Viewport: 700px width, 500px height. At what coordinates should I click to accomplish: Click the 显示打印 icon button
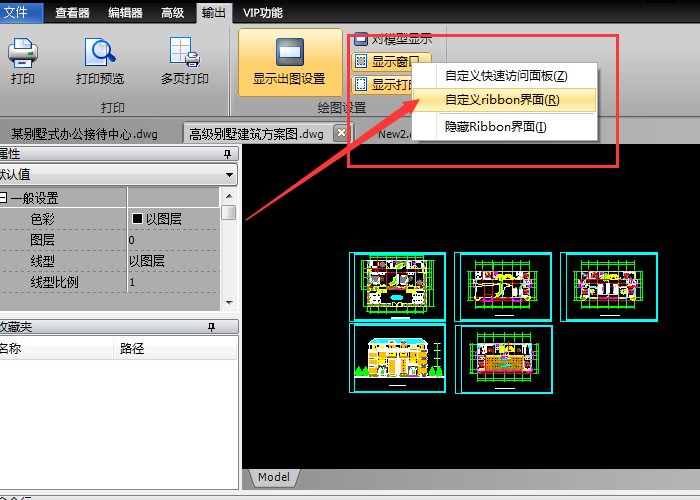pyautogui.click(x=360, y=83)
